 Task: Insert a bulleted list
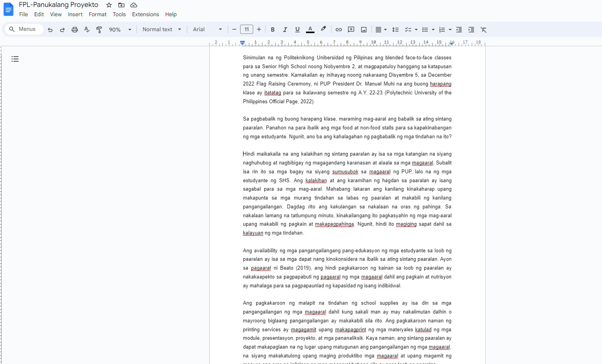425,30
